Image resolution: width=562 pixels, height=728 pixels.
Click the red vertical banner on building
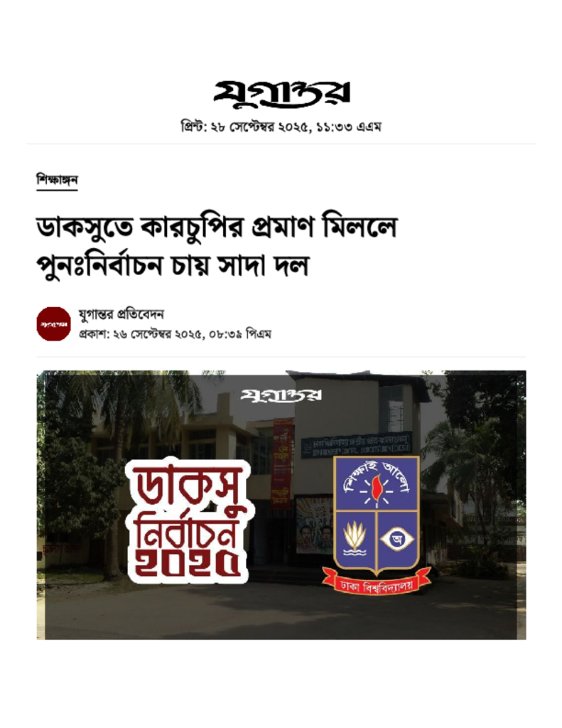click(283, 462)
